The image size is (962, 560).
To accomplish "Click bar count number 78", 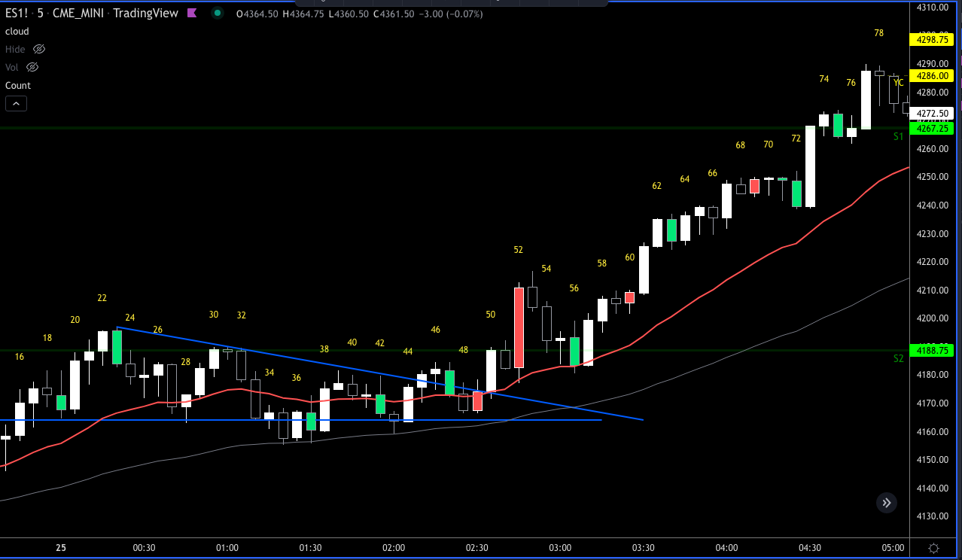I will tap(879, 33).
